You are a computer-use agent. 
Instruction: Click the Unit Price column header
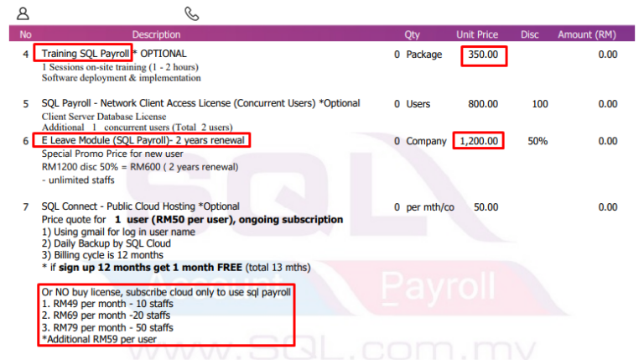pos(477,34)
